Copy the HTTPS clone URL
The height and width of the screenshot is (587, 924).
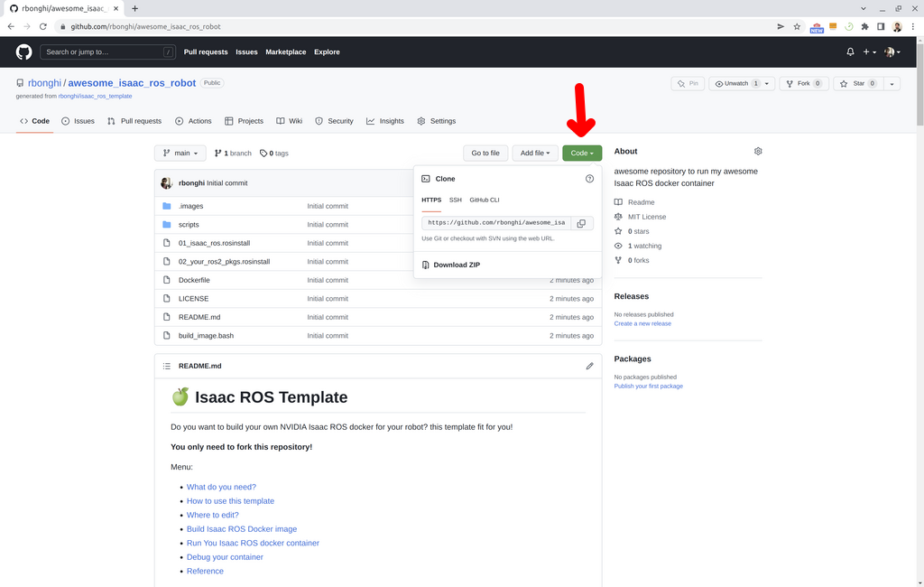pyautogui.click(x=581, y=223)
